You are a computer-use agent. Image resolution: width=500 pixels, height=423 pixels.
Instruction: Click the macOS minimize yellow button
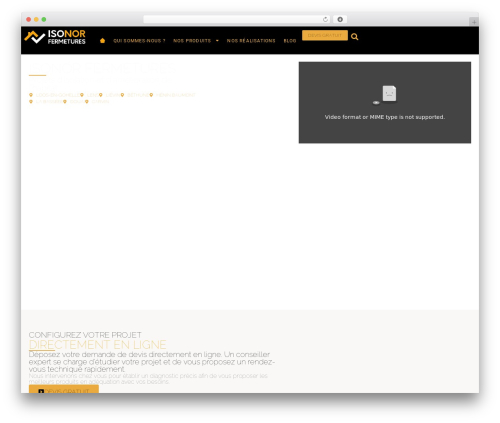[x=36, y=19]
